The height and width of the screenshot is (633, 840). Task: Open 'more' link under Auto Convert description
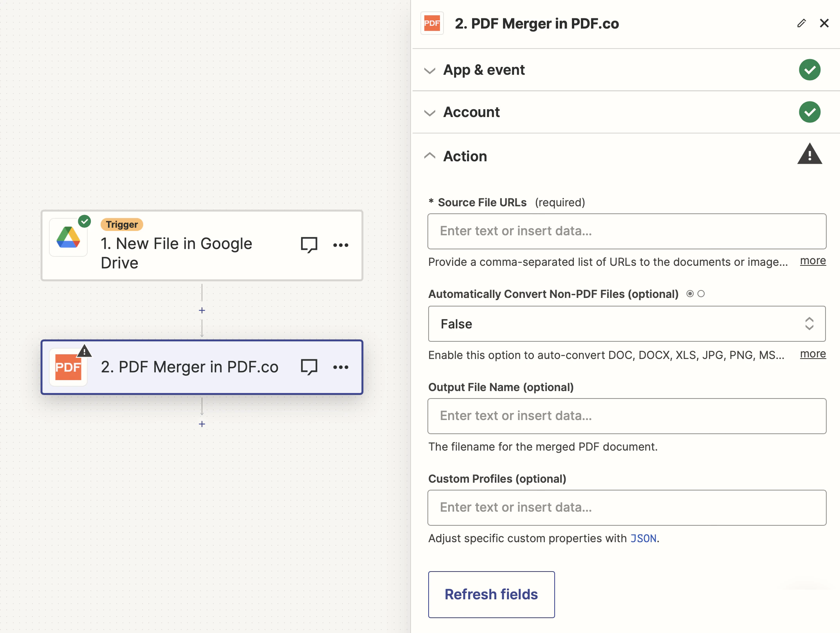tap(813, 354)
